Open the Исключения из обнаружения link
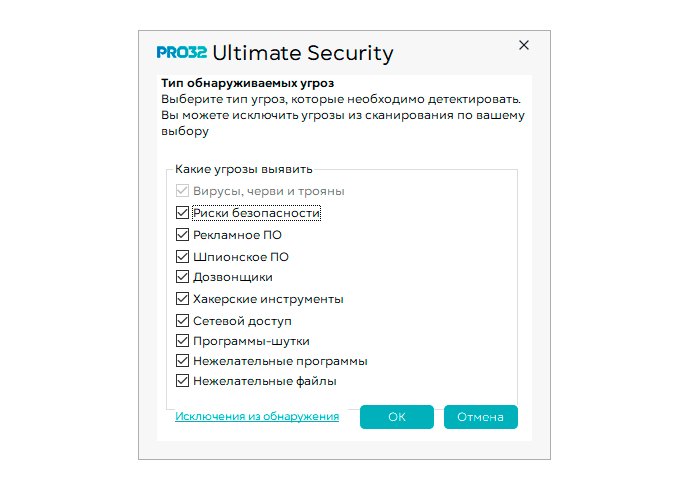 257,416
